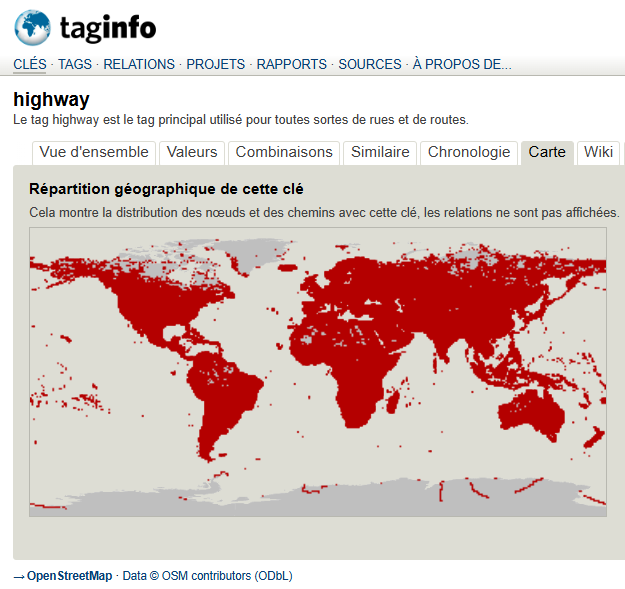Image resolution: width=625 pixels, height=589 pixels.
Task: Click the highway key heading
Action: pos(51,99)
